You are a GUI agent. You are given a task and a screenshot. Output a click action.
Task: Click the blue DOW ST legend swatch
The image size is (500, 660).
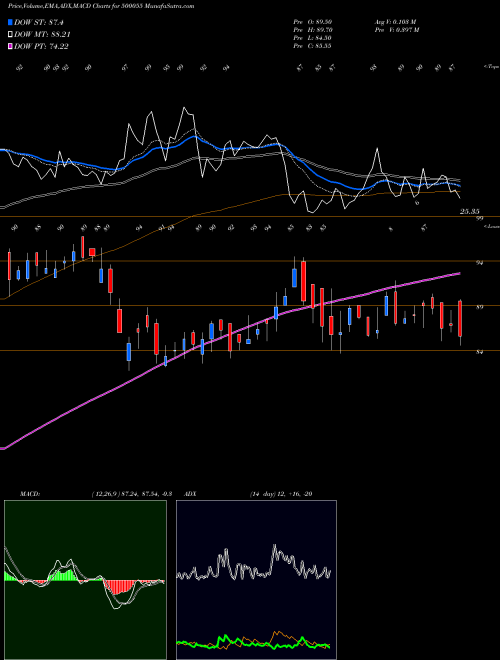[x=10, y=22]
